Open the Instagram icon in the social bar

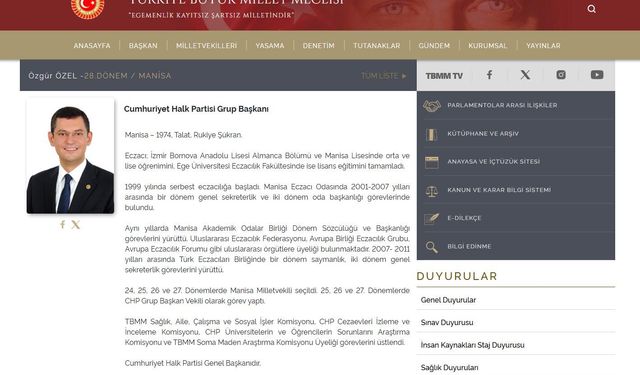(x=561, y=75)
